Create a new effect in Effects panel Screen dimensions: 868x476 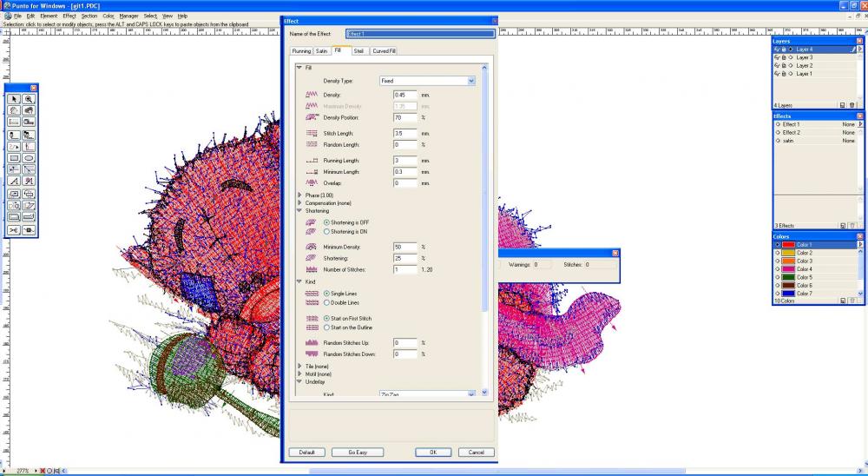841,225
